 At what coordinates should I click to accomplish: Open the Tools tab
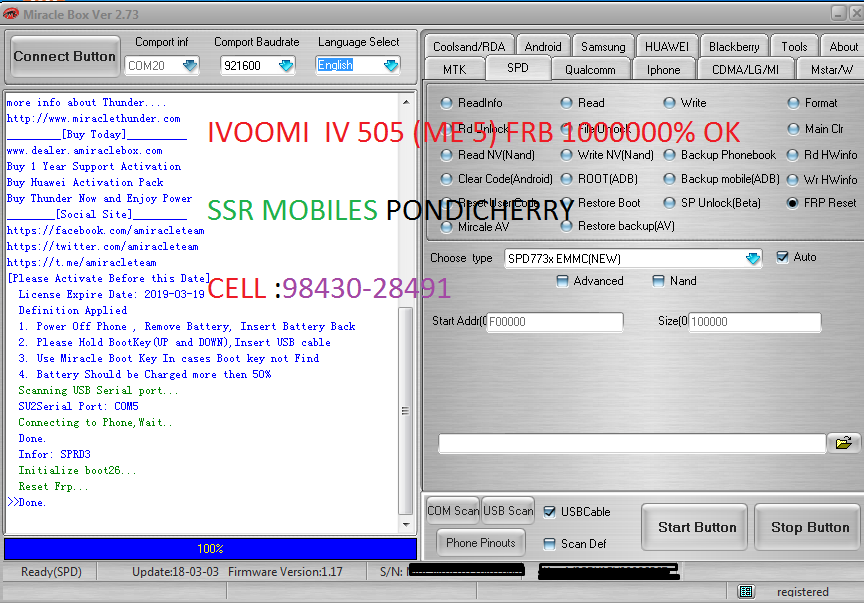click(x=794, y=47)
